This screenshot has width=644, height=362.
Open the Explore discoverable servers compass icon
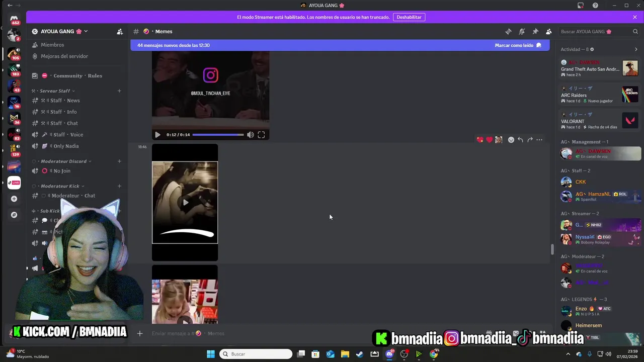(14, 215)
